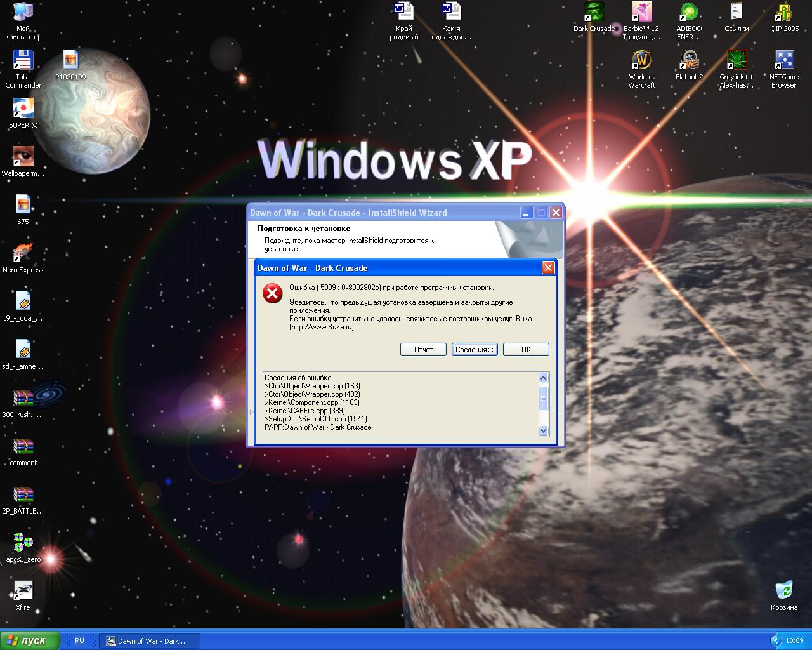This screenshot has width=812, height=650.
Task: Close the InstallShield Wizard window
Action: pos(556,213)
